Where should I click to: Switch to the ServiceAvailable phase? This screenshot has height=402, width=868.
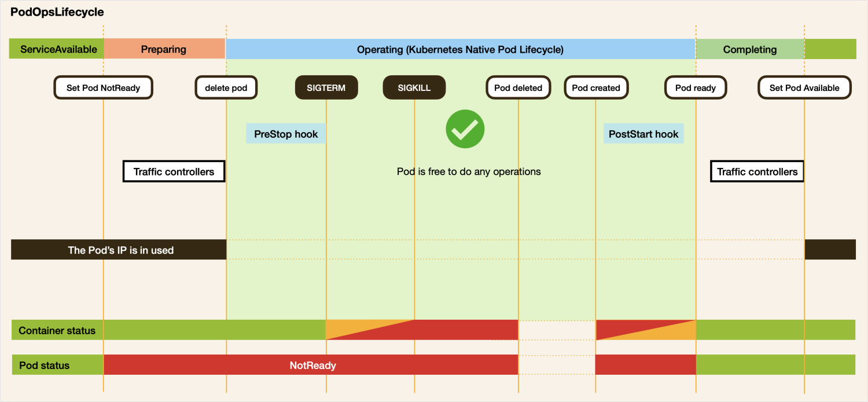click(56, 49)
